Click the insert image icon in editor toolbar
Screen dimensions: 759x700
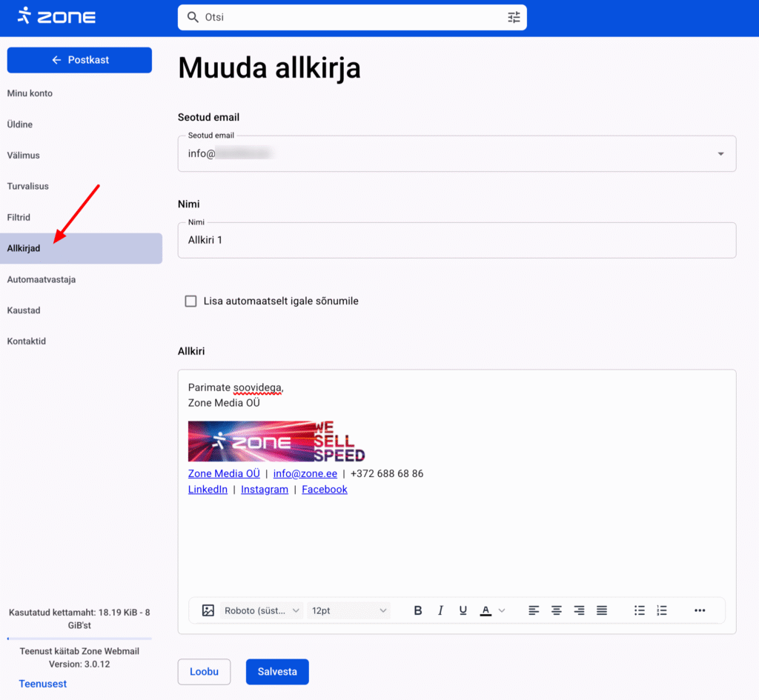pyautogui.click(x=208, y=610)
